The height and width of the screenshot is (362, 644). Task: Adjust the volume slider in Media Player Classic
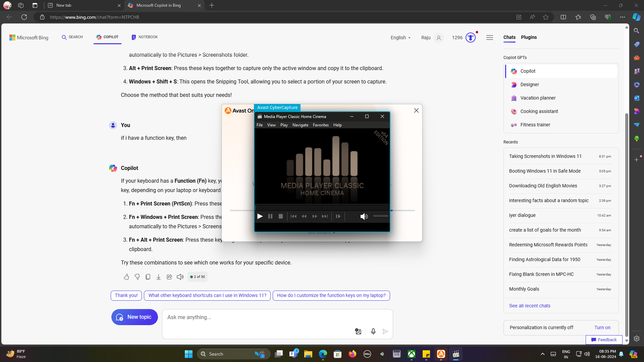pyautogui.click(x=380, y=216)
